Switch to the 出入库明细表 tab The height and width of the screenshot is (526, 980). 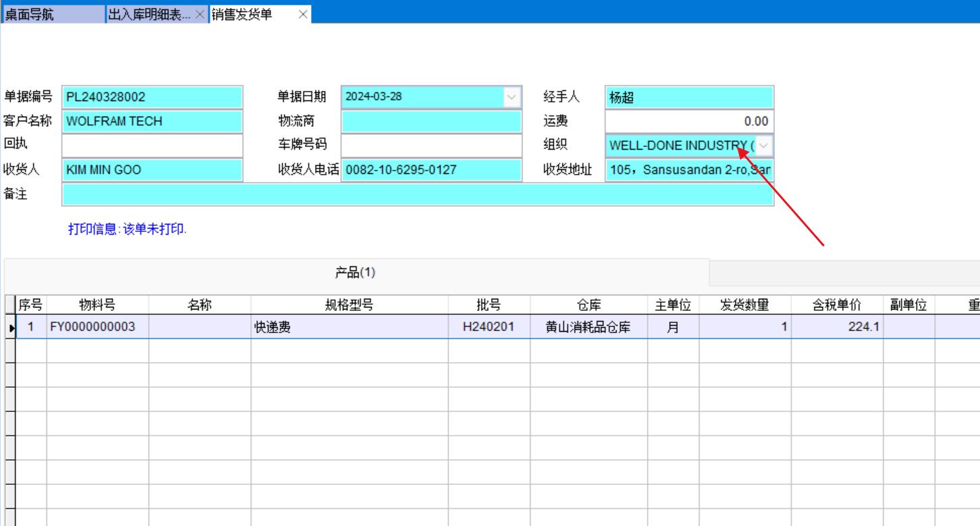click(x=149, y=15)
